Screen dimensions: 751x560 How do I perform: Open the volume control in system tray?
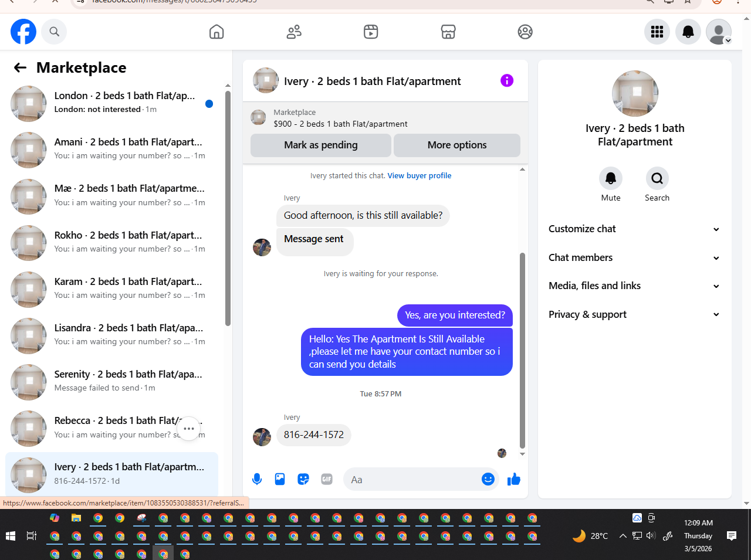tap(651, 536)
